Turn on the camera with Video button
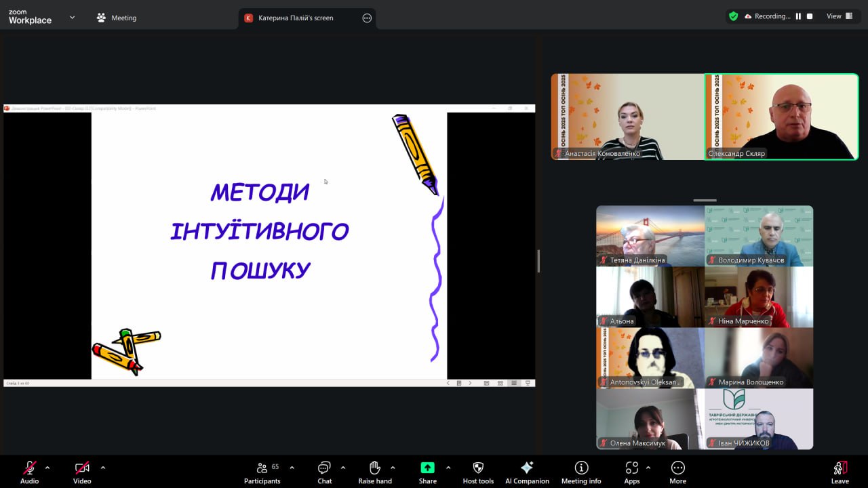This screenshot has width=868, height=488. 82,472
